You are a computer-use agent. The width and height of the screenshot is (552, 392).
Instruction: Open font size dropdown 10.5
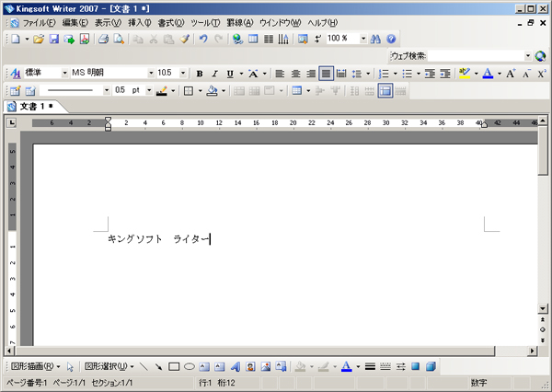coord(183,74)
